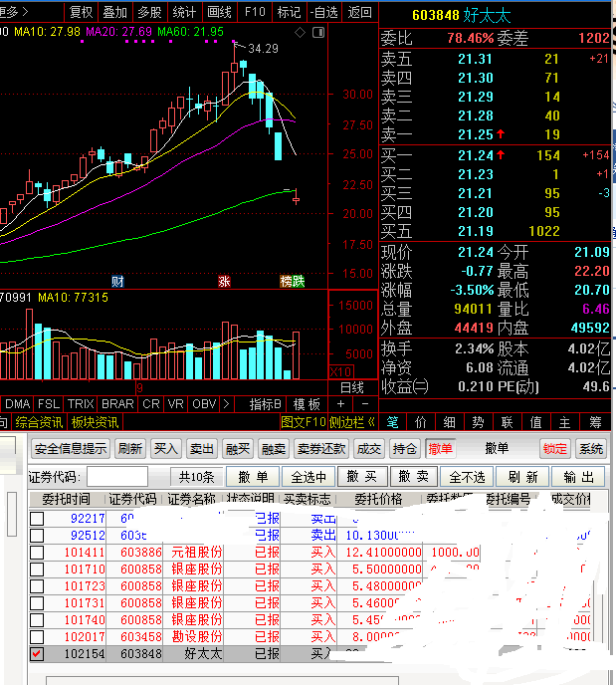The height and width of the screenshot is (685, 616).
Task: Check the 元祖股份 order checkbox
Action: click(37, 553)
